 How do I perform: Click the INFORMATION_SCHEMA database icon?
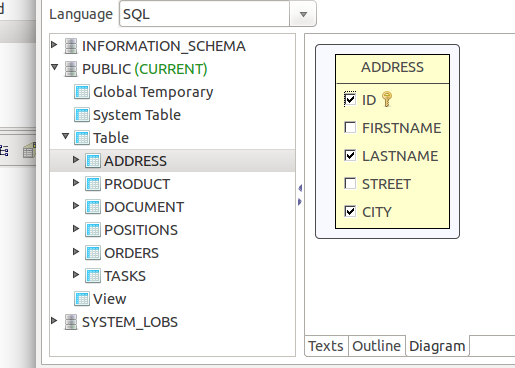point(71,46)
